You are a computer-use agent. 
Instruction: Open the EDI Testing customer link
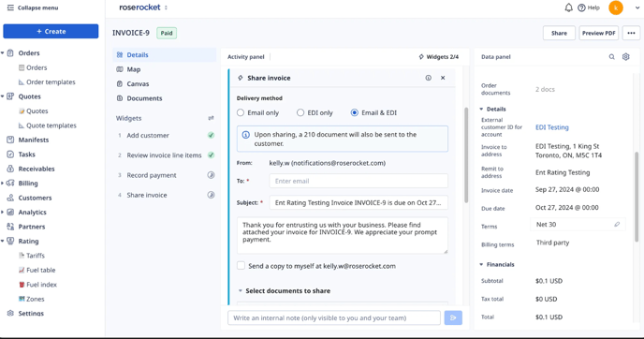point(552,127)
